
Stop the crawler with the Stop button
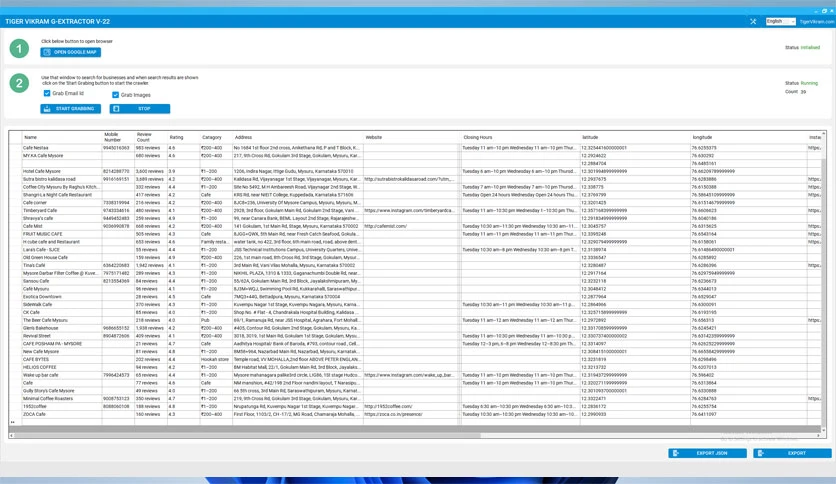click(140, 109)
